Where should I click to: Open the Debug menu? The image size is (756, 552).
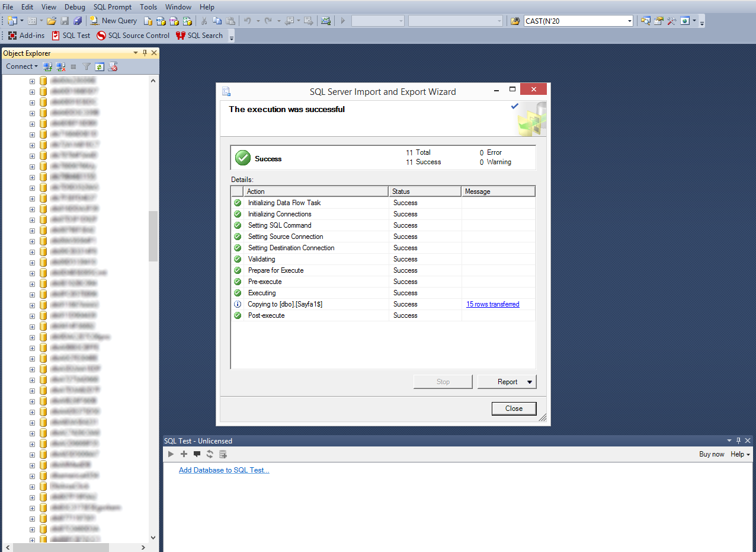[x=75, y=7]
